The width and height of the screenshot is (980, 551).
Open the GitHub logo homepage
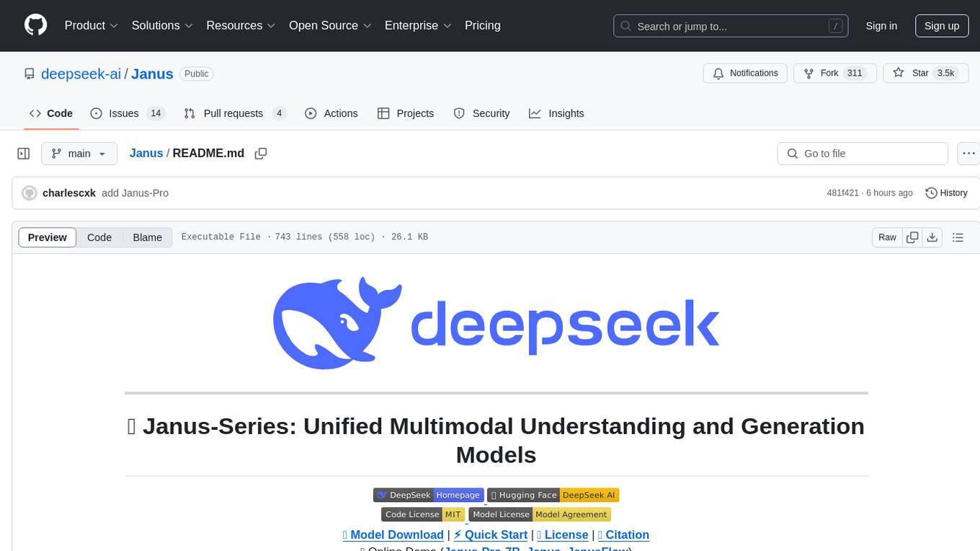pos(35,25)
